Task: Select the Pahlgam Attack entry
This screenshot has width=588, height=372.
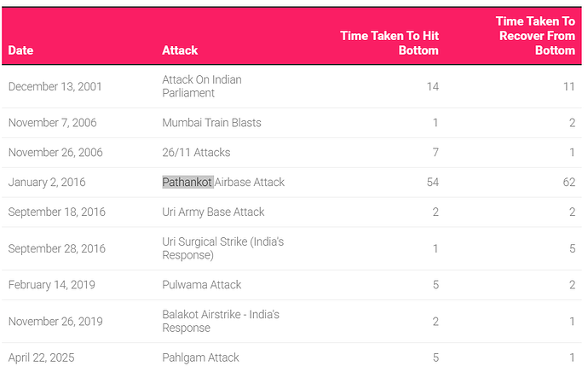Action: point(200,357)
